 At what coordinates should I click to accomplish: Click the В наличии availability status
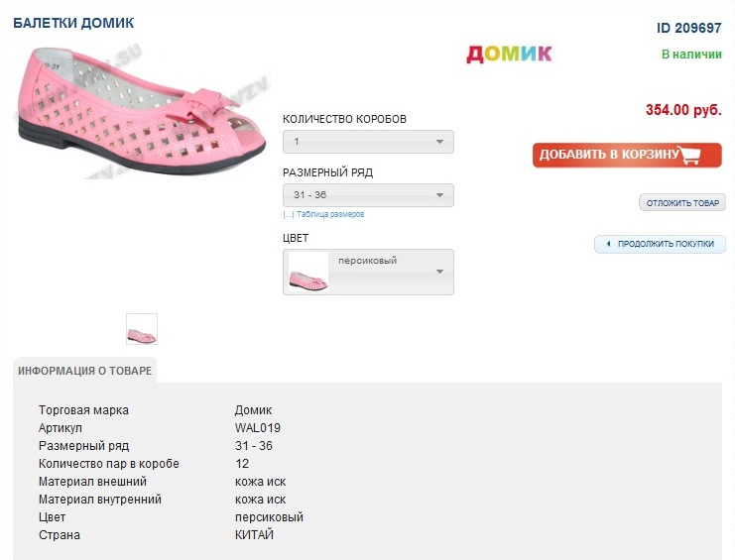691,54
